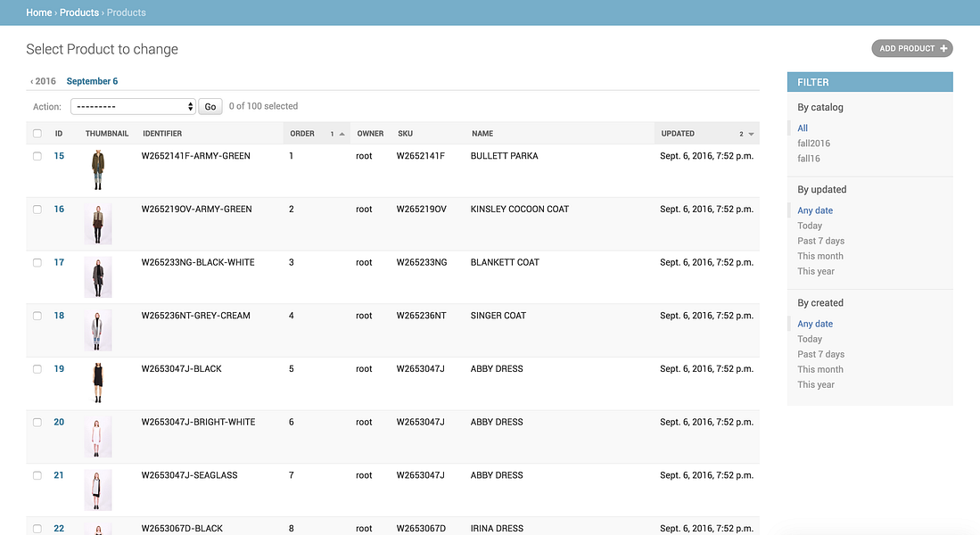Viewport: 980px width, 535px height.
Task: Click the descending sort arrow on Updated column
Action: 752,134
